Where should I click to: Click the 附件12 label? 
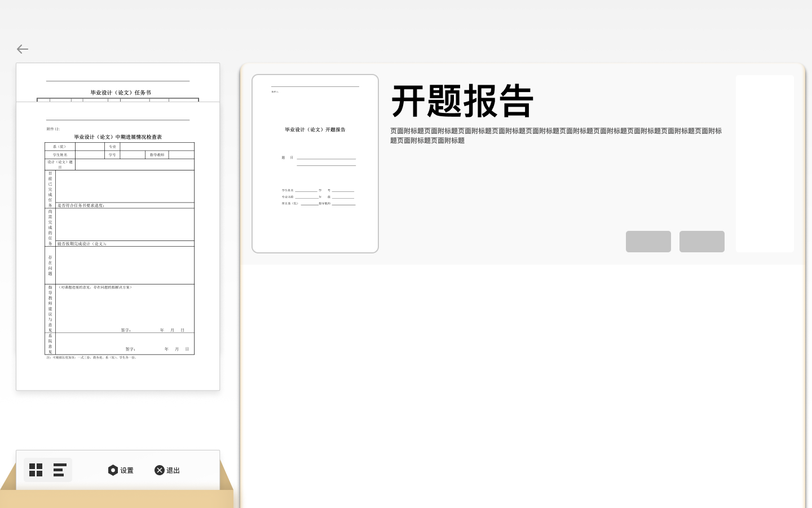53,129
